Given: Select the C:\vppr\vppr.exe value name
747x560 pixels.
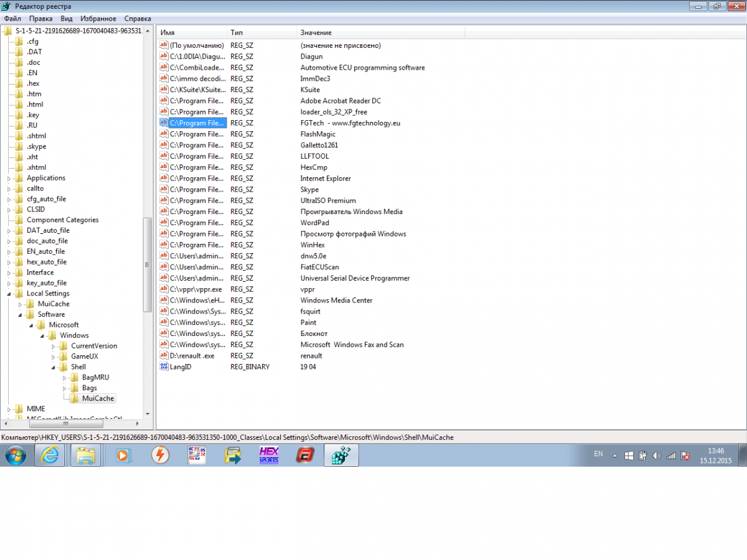Looking at the screenshot, I should pyautogui.click(x=195, y=289).
